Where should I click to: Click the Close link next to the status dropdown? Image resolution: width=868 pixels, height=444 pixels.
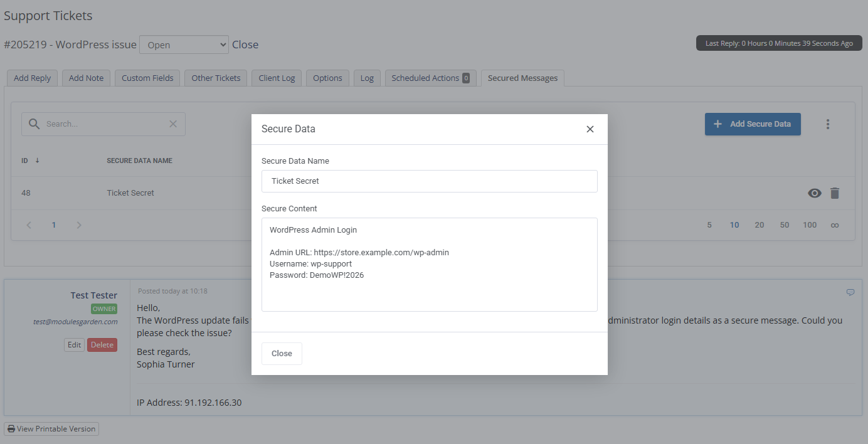(245, 45)
